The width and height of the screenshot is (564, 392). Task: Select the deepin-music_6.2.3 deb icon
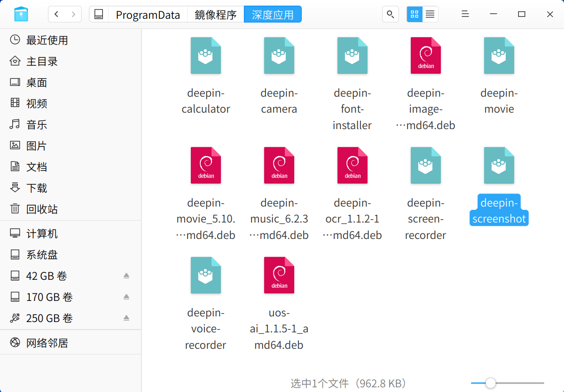coord(279,165)
